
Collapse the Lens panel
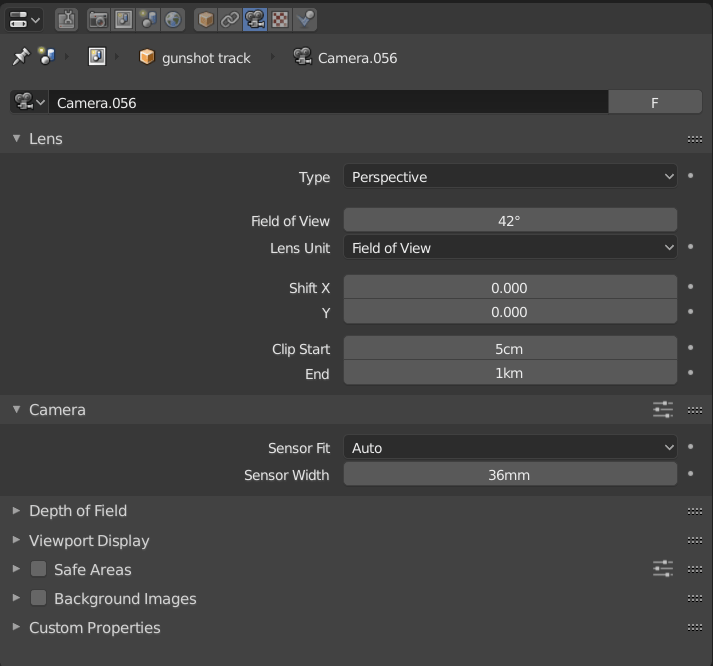tap(17, 138)
